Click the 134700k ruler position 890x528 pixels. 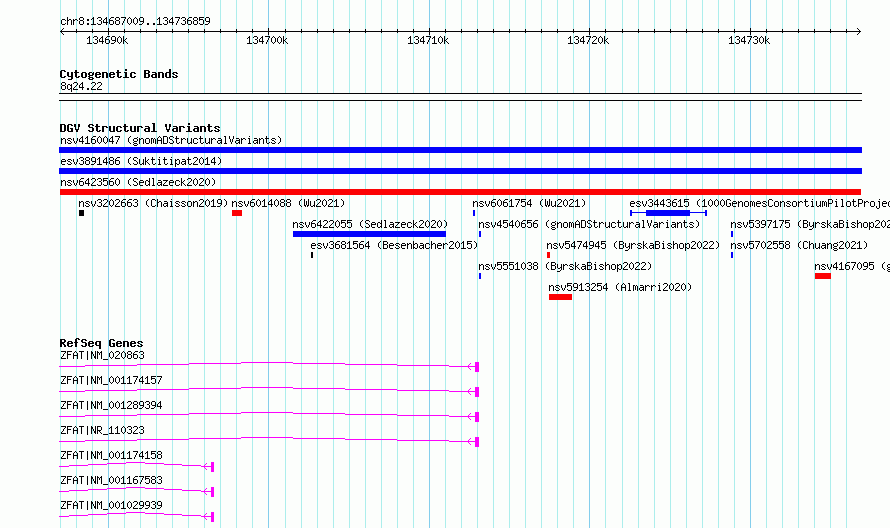(267, 40)
